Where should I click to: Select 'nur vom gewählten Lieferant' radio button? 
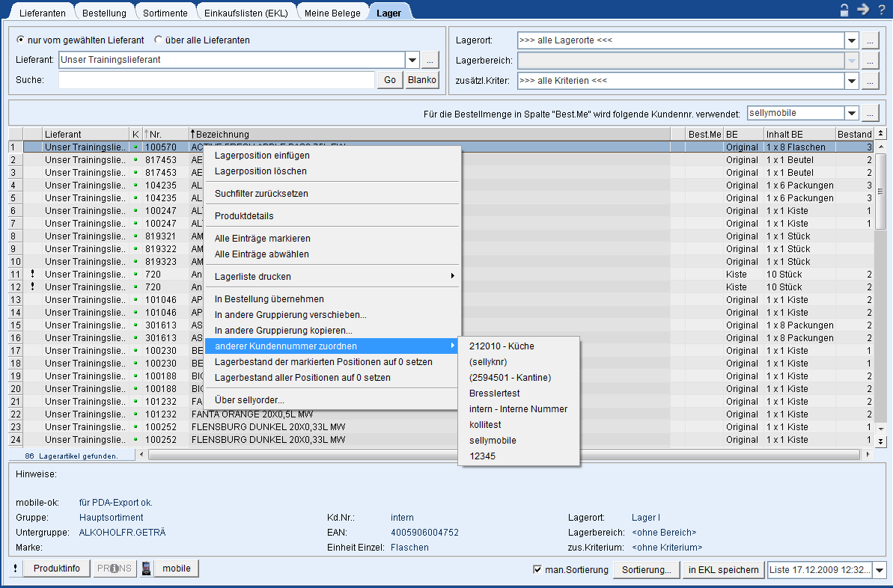coord(21,40)
